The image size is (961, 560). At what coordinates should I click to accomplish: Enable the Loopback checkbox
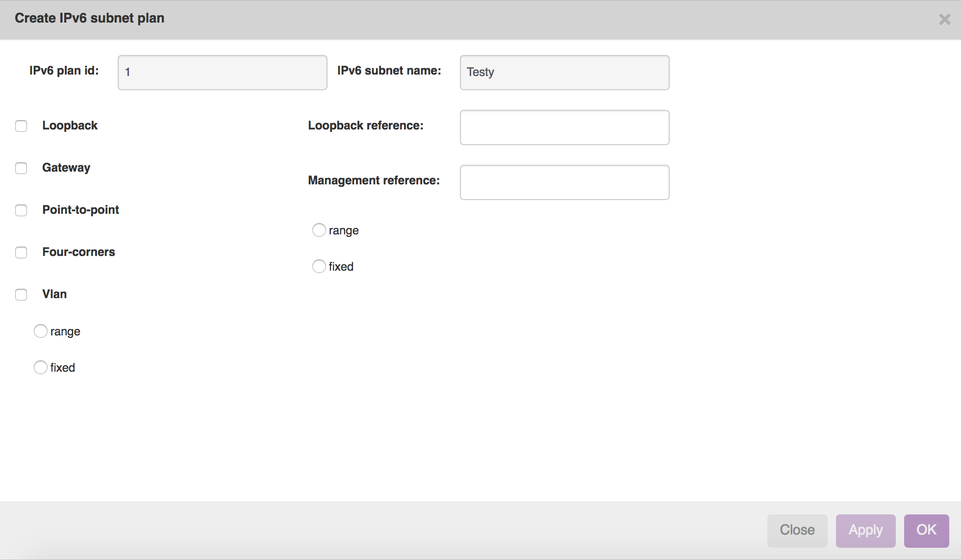[x=21, y=126]
